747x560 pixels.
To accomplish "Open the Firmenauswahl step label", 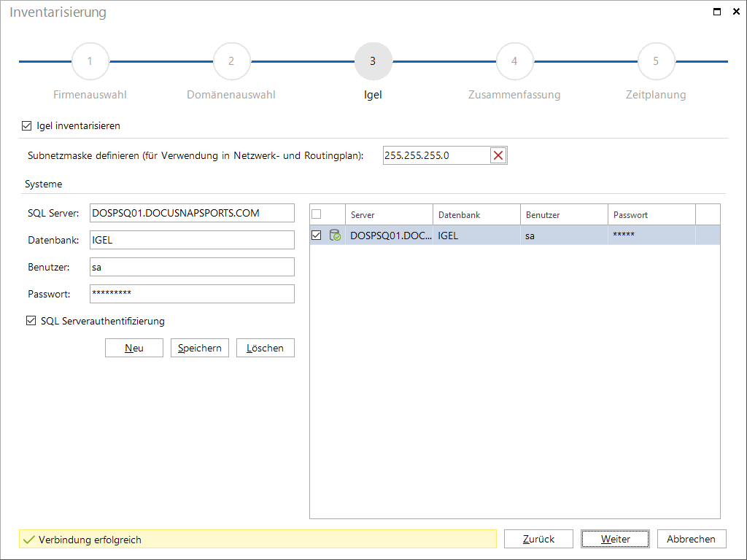I will [x=90, y=95].
